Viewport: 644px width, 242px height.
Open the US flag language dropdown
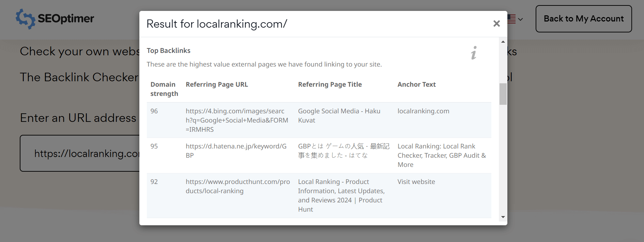[515, 19]
